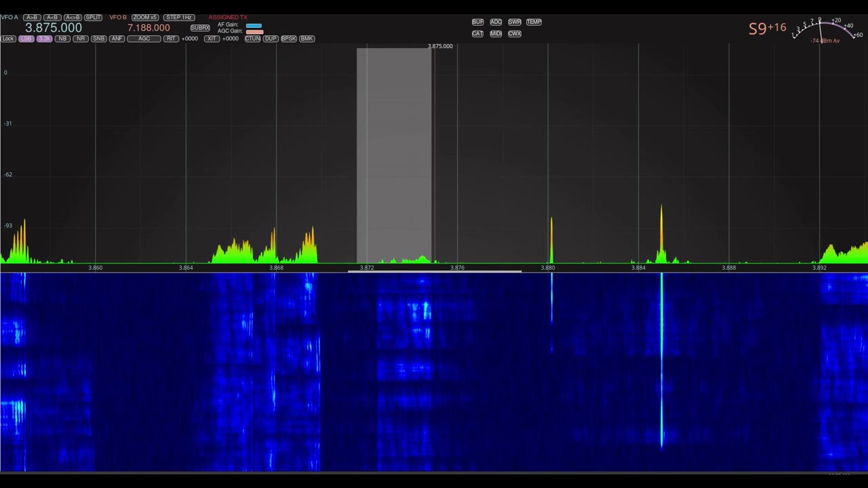Viewport: 868px width, 488px height.
Task: Click the BUF indicator
Action: coord(477,22)
